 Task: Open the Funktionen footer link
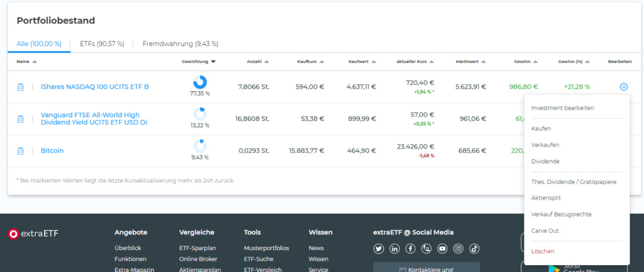pos(131,259)
